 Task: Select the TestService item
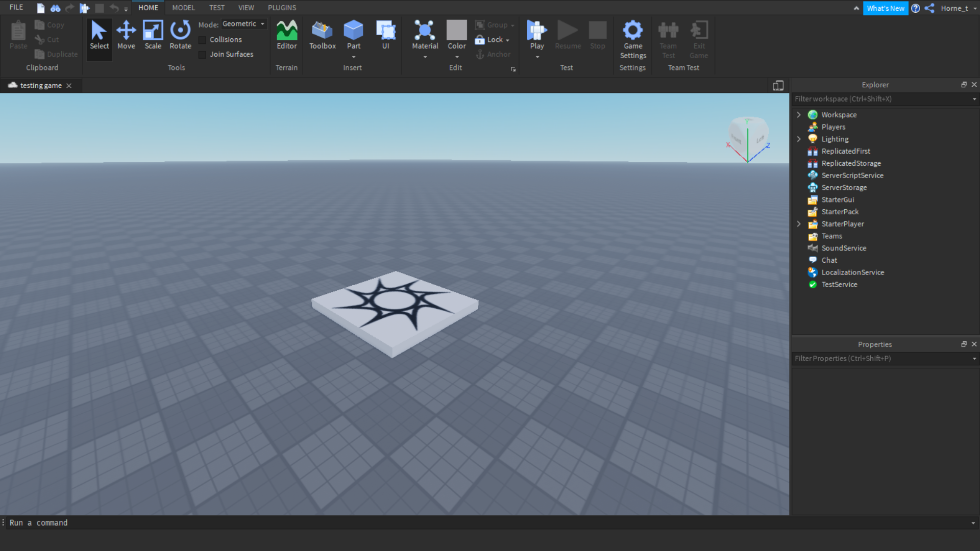pos(839,285)
